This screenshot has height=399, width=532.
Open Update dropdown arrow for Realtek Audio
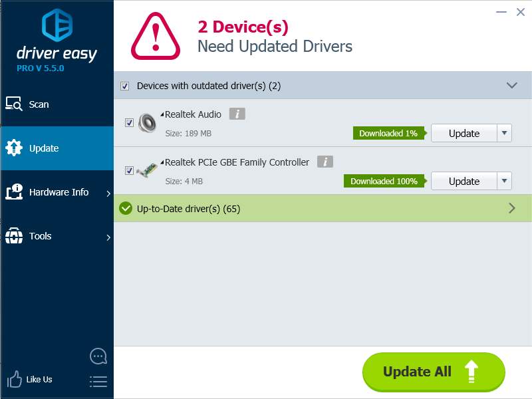coord(504,133)
